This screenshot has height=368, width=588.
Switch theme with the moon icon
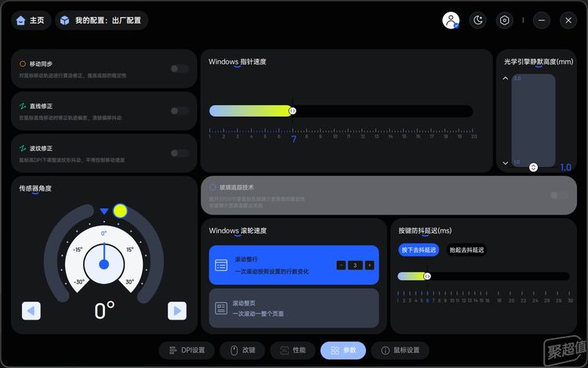point(477,20)
